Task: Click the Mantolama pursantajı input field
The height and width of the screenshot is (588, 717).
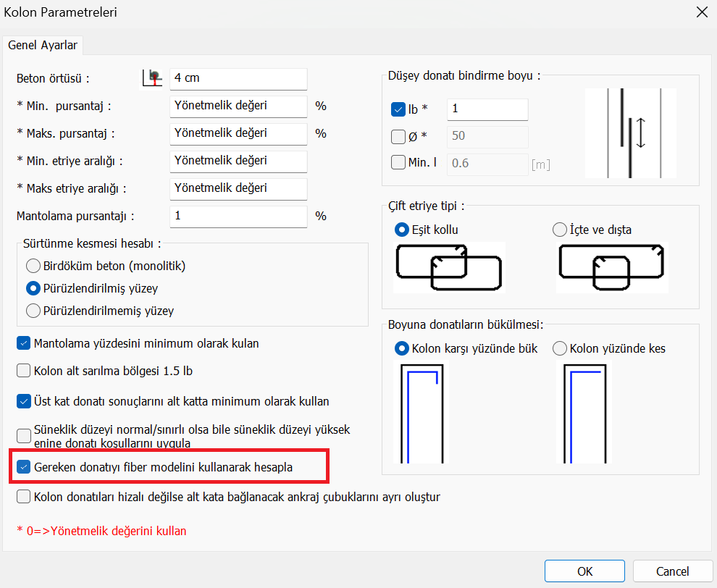Action: 238,216
